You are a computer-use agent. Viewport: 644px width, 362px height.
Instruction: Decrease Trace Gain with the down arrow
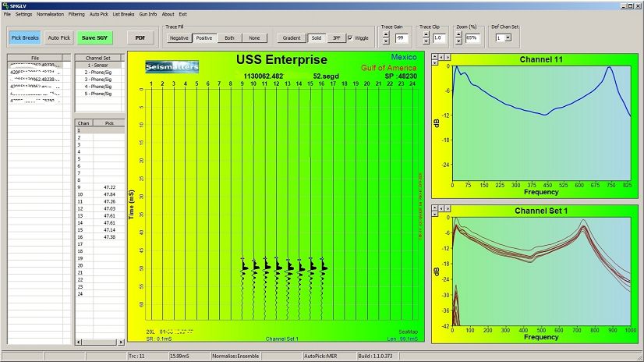click(386, 41)
